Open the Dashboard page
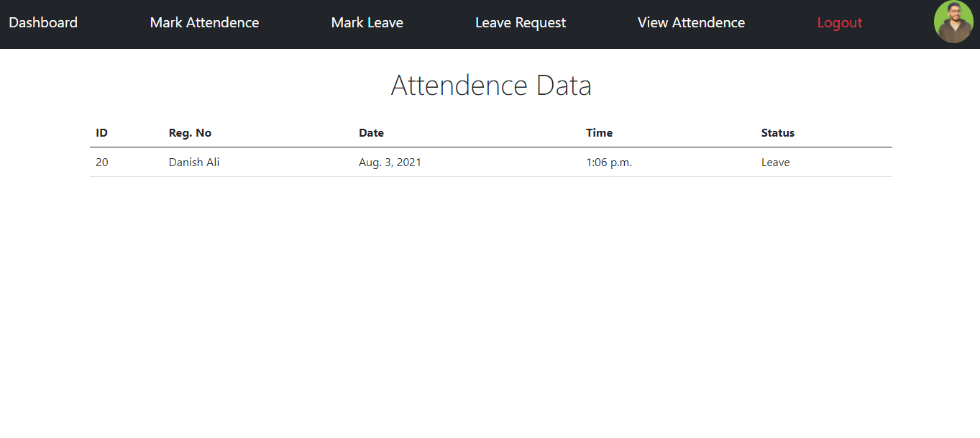Viewport: 980px width, 438px height. [43, 22]
